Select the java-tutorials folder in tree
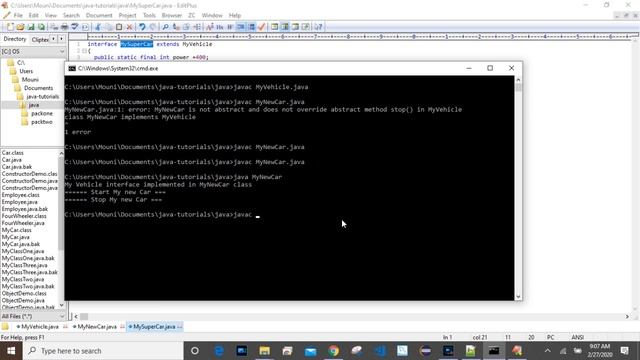The height and width of the screenshot is (360, 640). pos(42,97)
